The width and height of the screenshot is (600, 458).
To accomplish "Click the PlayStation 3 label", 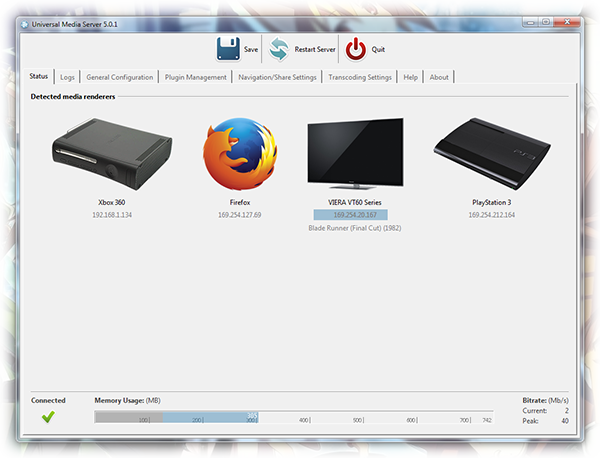I will 492,202.
